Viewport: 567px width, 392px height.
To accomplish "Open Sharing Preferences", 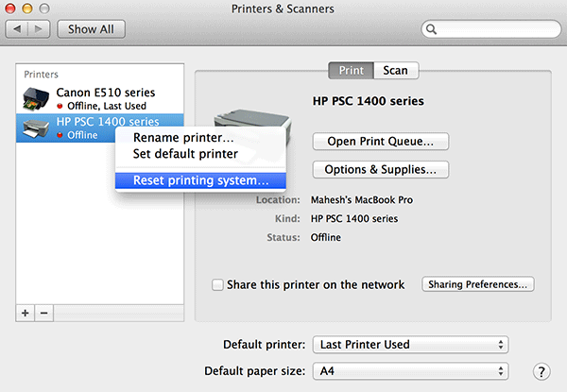I will click(480, 284).
